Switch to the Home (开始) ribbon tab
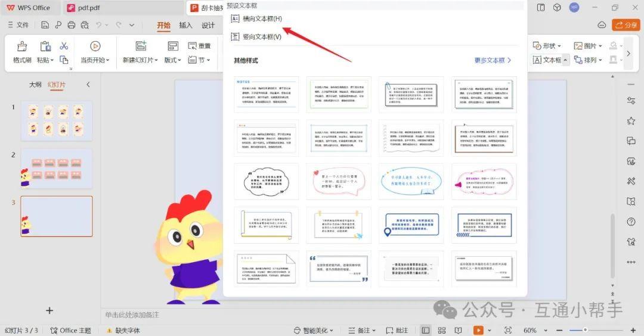 pyautogui.click(x=163, y=26)
